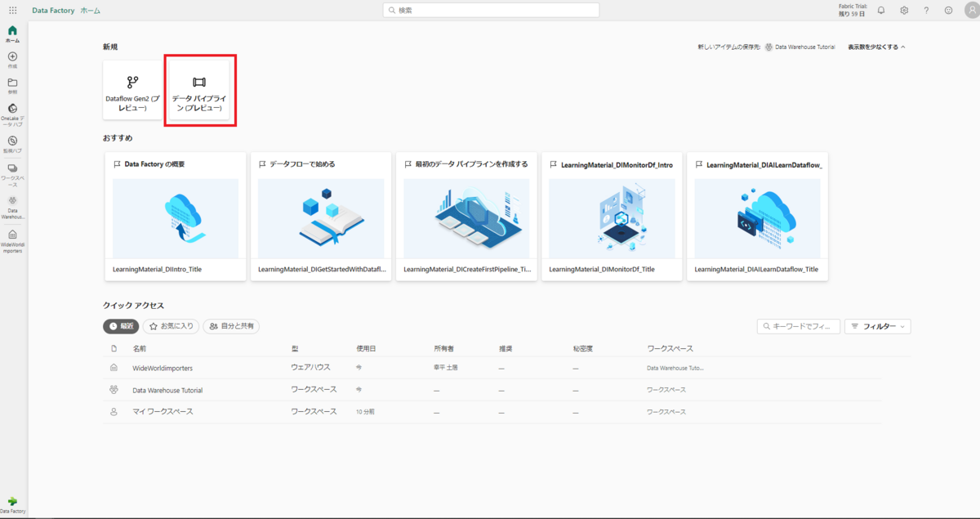Click LearningMaterial_DIGetStartedWithDatafl... caption
980x519 pixels.
point(322,269)
